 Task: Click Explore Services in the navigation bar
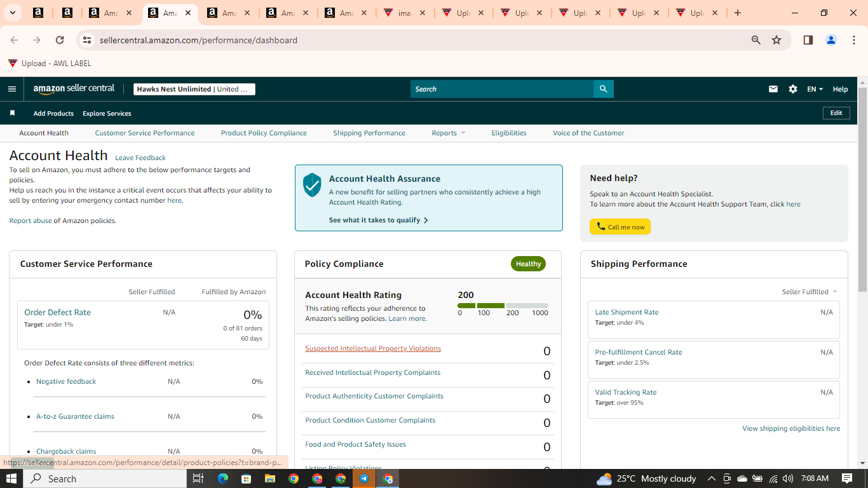click(x=107, y=113)
